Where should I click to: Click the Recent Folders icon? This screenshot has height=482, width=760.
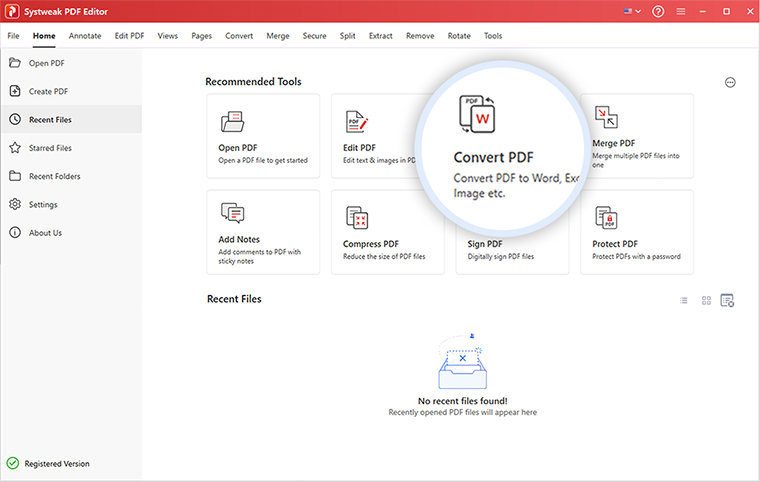(15, 176)
